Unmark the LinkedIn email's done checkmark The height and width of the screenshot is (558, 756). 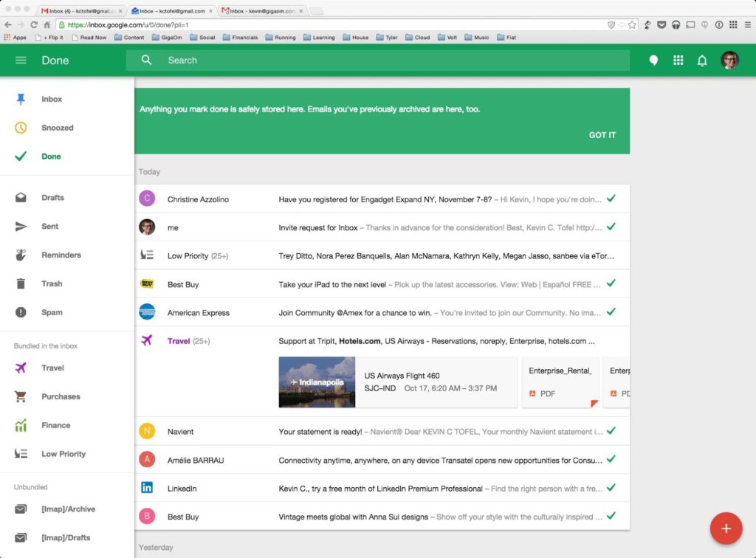click(x=611, y=488)
